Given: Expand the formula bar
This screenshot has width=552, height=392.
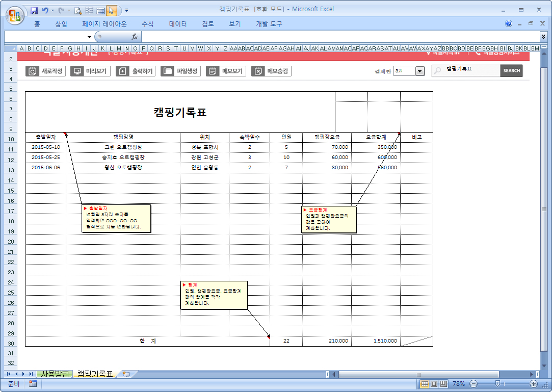Looking at the screenshot, I should pyautogui.click(x=543, y=36).
